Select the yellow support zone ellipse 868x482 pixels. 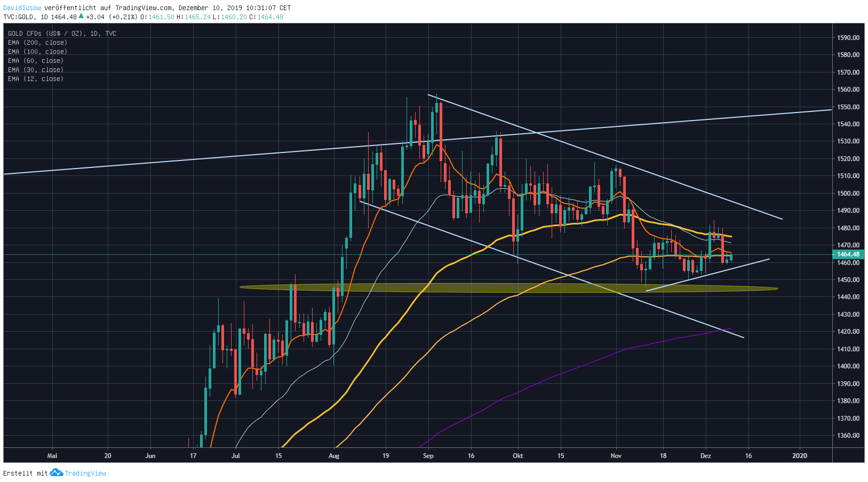click(509, 288)
